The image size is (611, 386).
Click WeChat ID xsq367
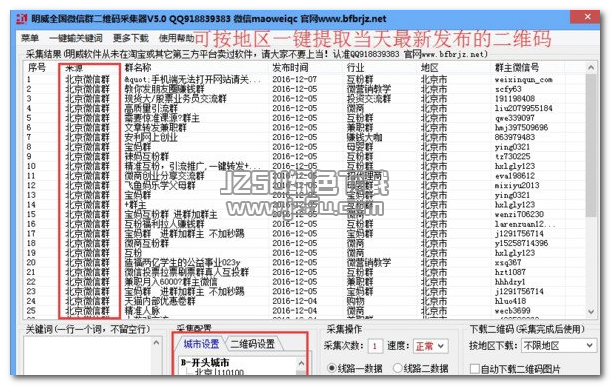click(x=508, y=263)
